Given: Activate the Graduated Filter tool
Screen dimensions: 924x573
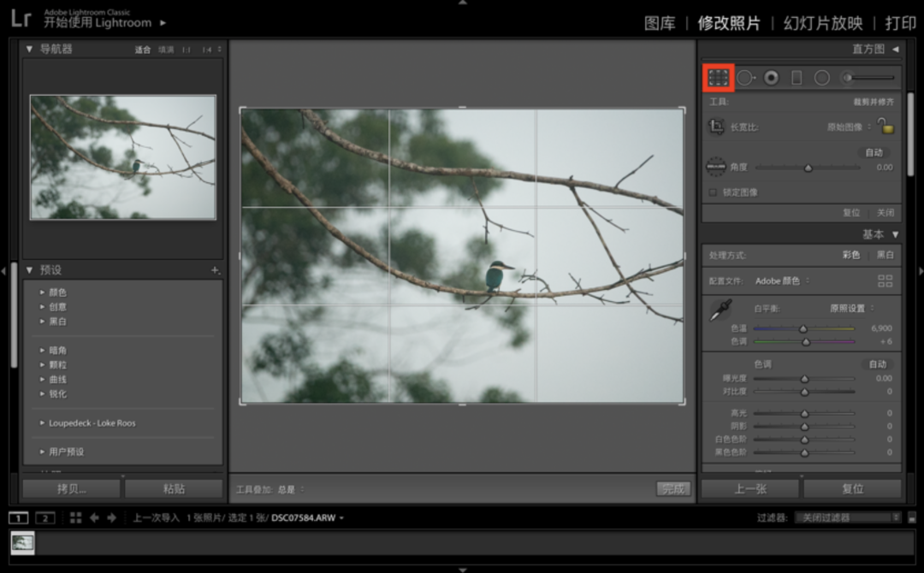Looking at the screenshot, I should (x=797, y=78).
